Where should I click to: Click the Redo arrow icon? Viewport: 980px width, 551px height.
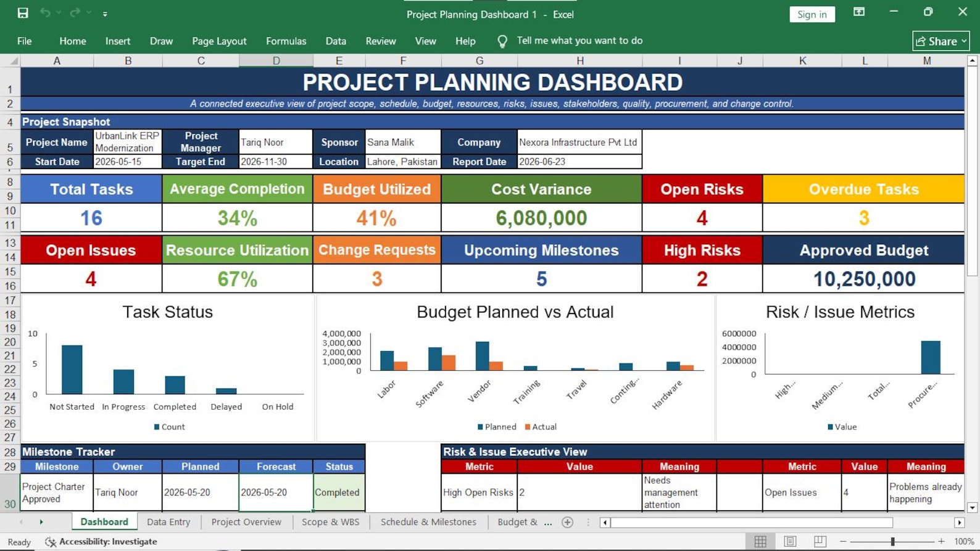(x=75, y=13)
